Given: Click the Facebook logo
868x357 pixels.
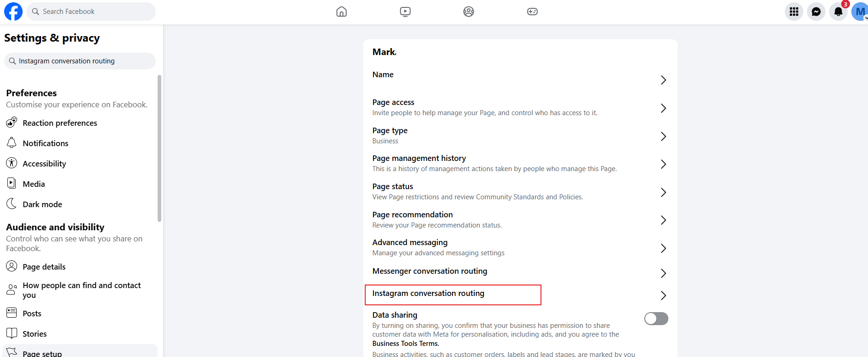Looking at the screenshot, I should (13, 12).
